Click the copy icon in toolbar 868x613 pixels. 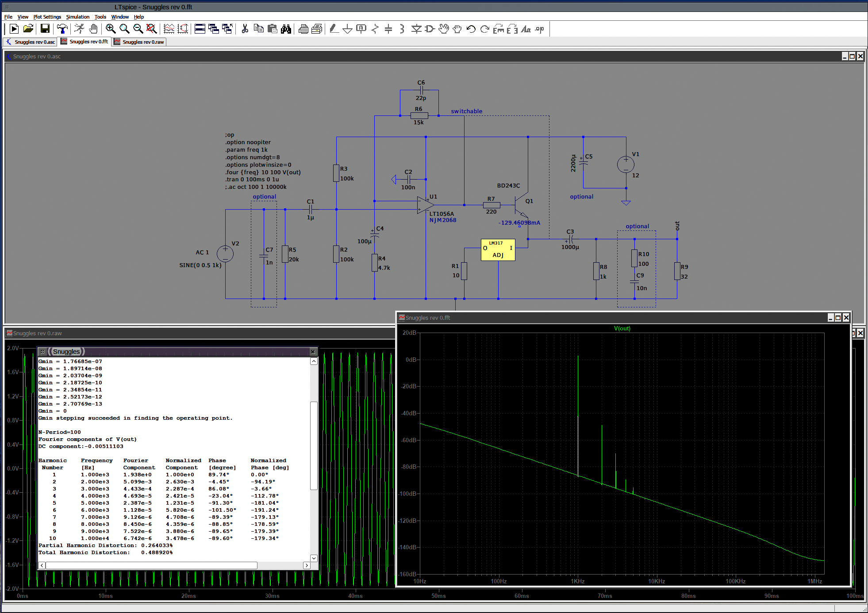(259, 29)
